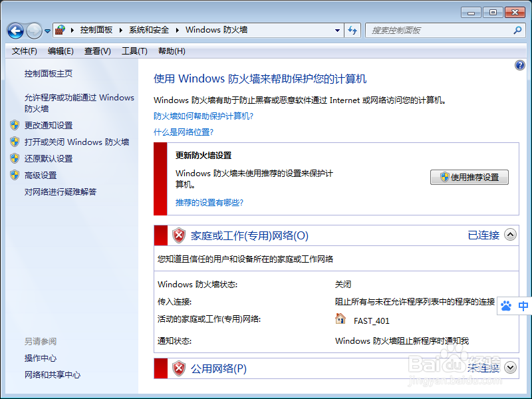Click the Back navigation arrow button
532x399 pixels.
click(x=15, y=31)
